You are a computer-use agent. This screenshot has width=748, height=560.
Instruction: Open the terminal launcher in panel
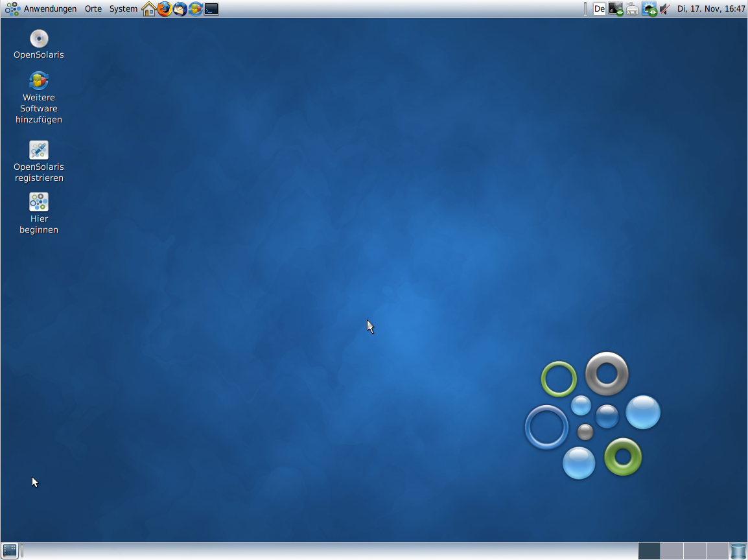211,9
